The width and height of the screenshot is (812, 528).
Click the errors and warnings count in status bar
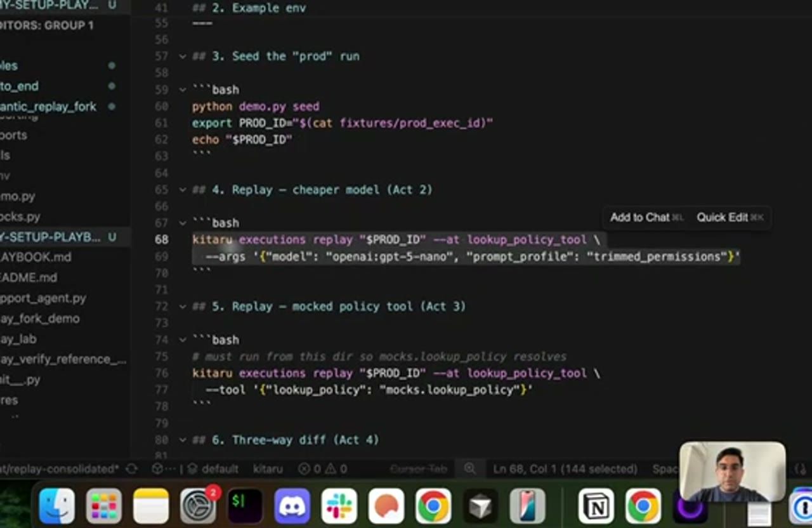click(322, 469)
